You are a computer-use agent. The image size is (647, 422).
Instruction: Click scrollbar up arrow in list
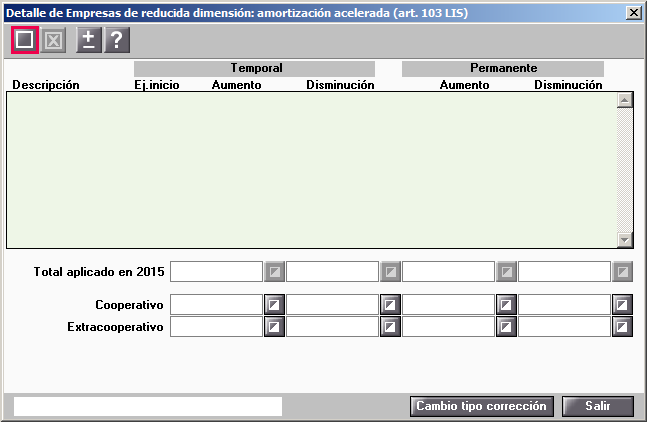[x=625, y=100]
